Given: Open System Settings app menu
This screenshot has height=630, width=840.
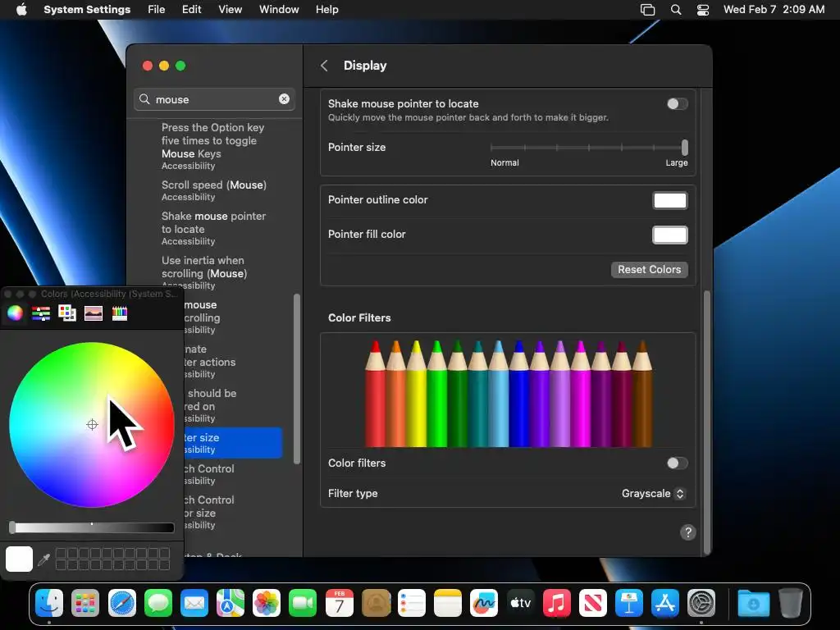Looking at the screenshot, I should tap(87, 10).
